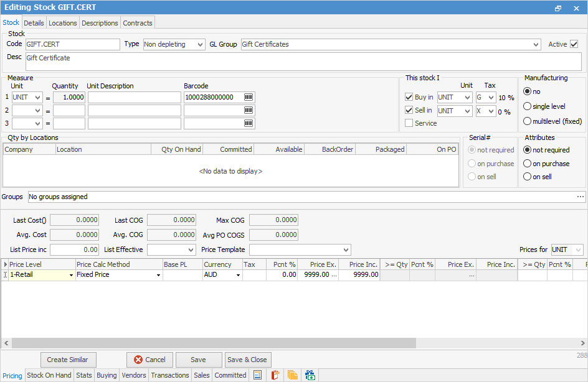
Task: Open the clipboard icon tab
Action: [x=275, y=375]
